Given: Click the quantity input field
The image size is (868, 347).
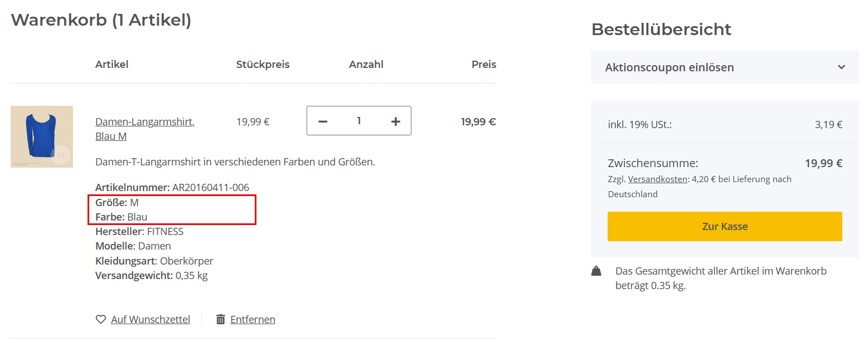Looking at the screenshot, I should [359, 121].
